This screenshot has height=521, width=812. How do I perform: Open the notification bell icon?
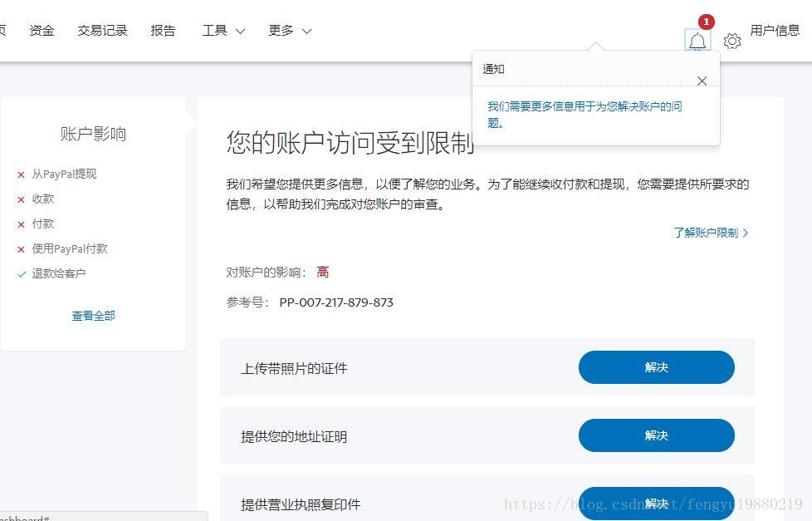coord(697,41)
